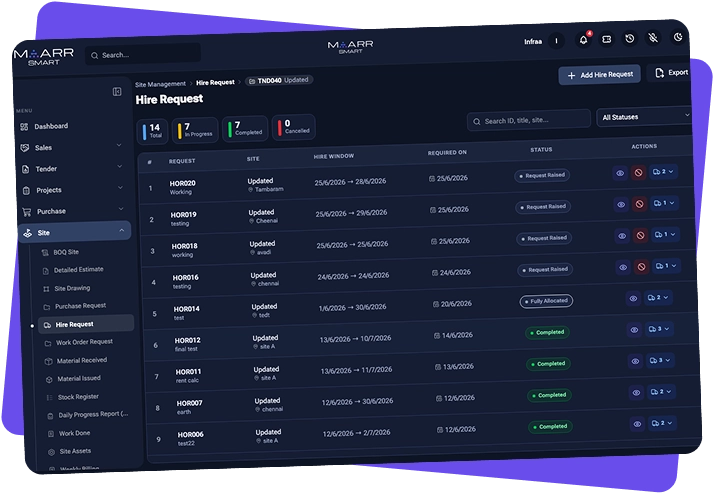Screen dimensions: 715x494
Task: Toggle the muted microphone icon
Action: (x=653, y=38)
